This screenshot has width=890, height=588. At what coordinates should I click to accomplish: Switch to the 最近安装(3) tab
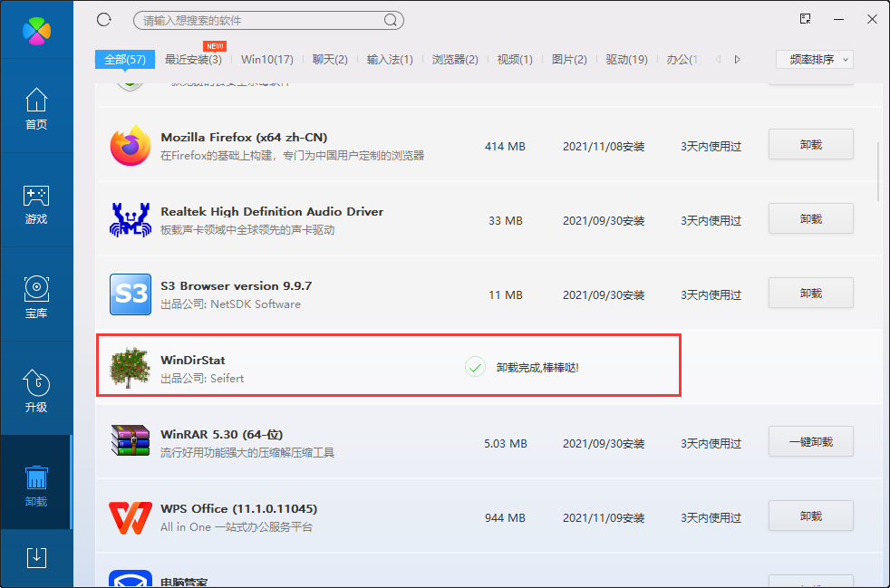pos(193,60)
